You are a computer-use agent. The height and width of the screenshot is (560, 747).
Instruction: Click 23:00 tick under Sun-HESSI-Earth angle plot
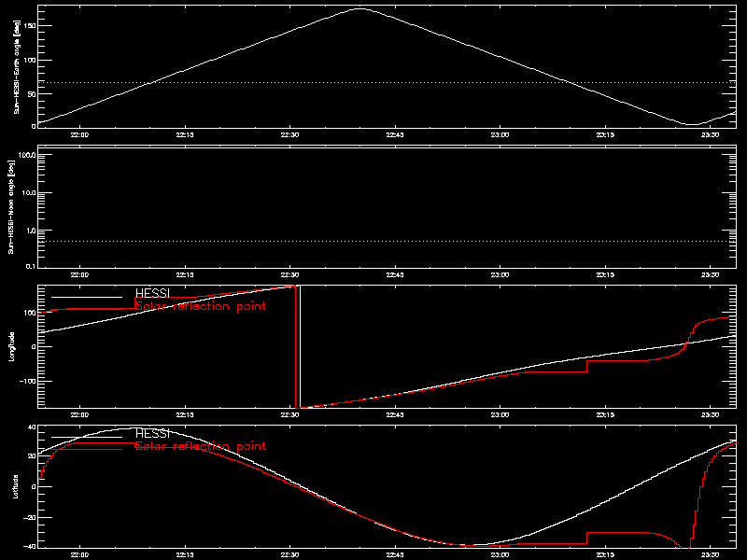[500, 135]
